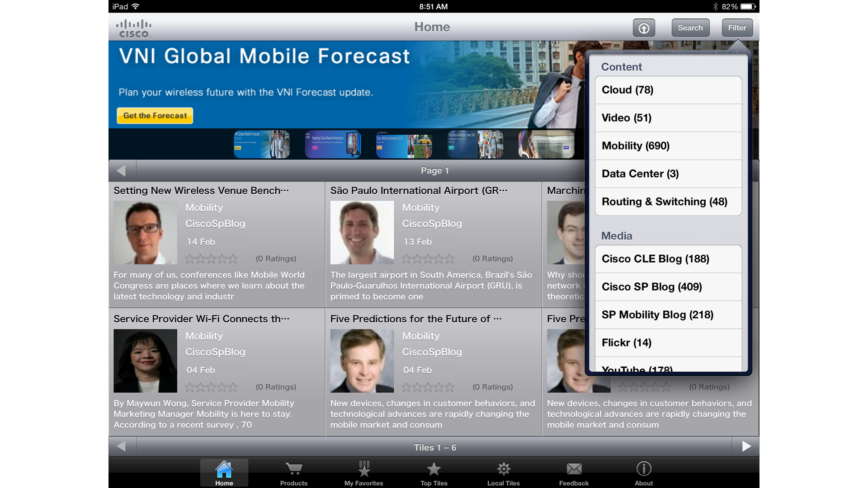Tap the Wi-Fi status icon
The height and width of the screenshot is (488, 868).
click(136, 6)
